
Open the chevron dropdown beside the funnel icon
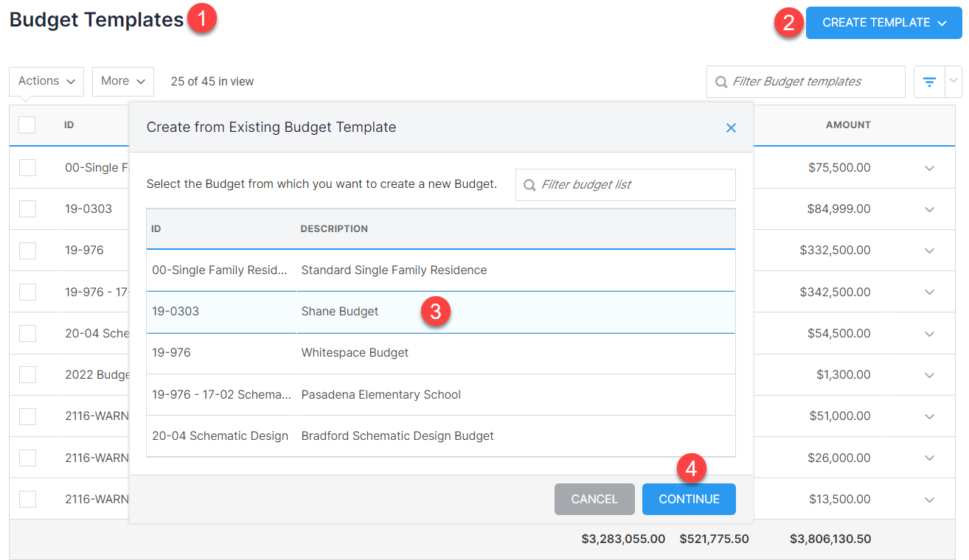(953, 81)
